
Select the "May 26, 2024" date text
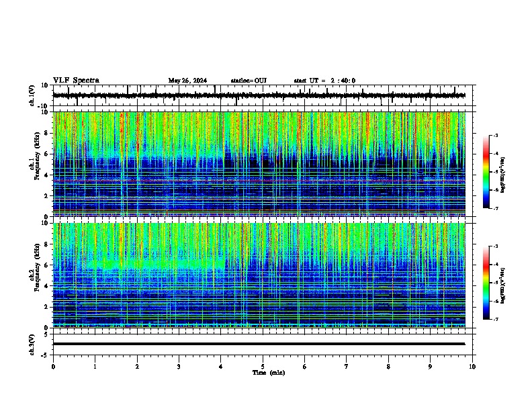point(187,81)
